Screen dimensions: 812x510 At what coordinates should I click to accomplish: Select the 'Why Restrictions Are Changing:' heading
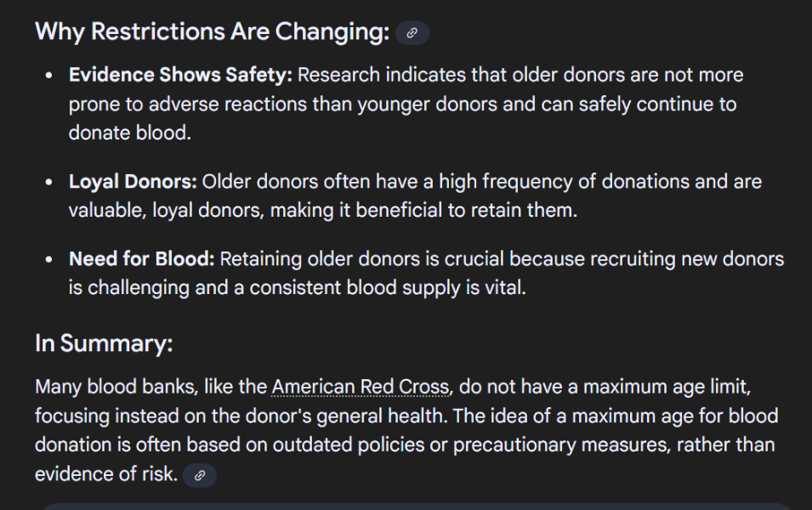(x=213, y=32)
